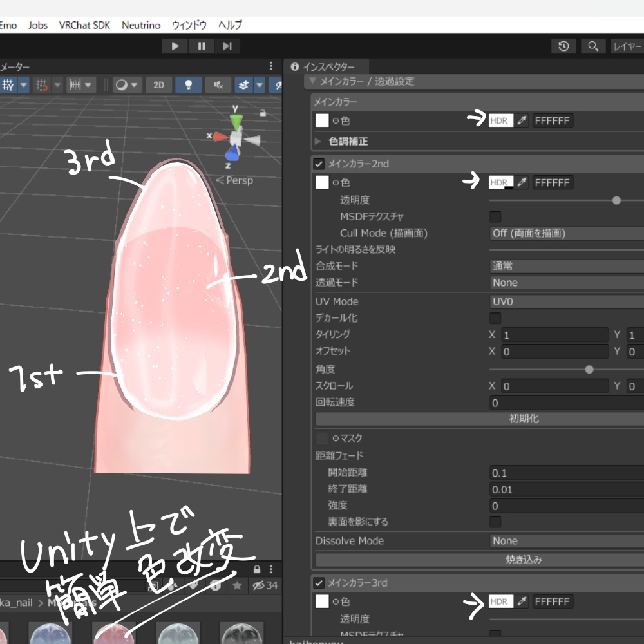The width and height of the screenshot is (644, 644).
Task: Toggle the Project panel lock icon
Action: [x=257, y=569]
